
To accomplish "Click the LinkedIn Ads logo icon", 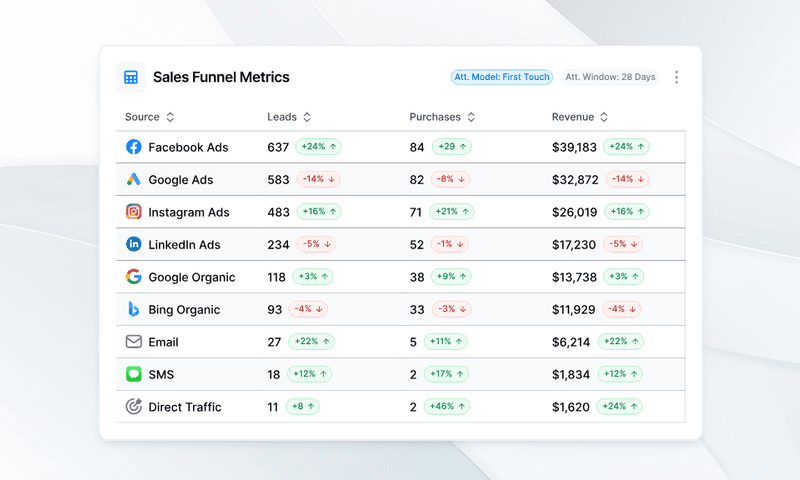I will click(x=134, y=244).
